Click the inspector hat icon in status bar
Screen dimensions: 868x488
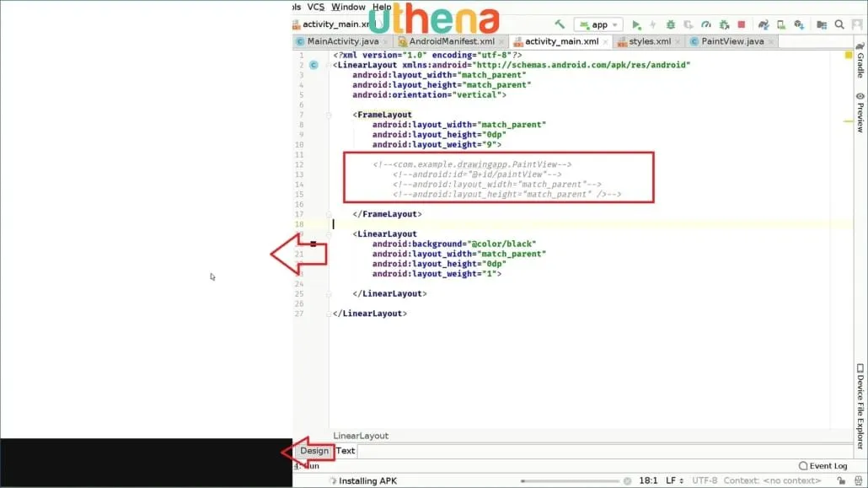[859, 480]
